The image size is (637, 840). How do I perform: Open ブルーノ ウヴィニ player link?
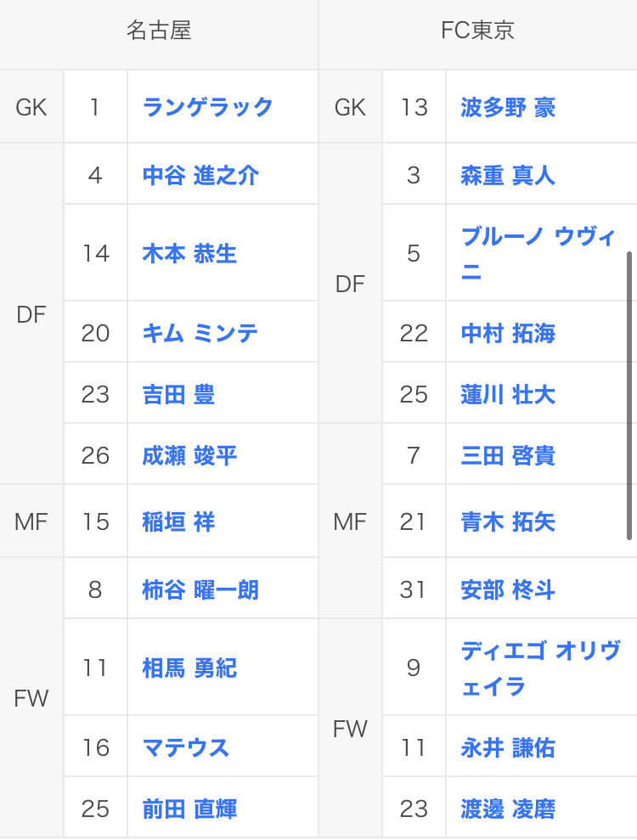[x=538, y=253]
